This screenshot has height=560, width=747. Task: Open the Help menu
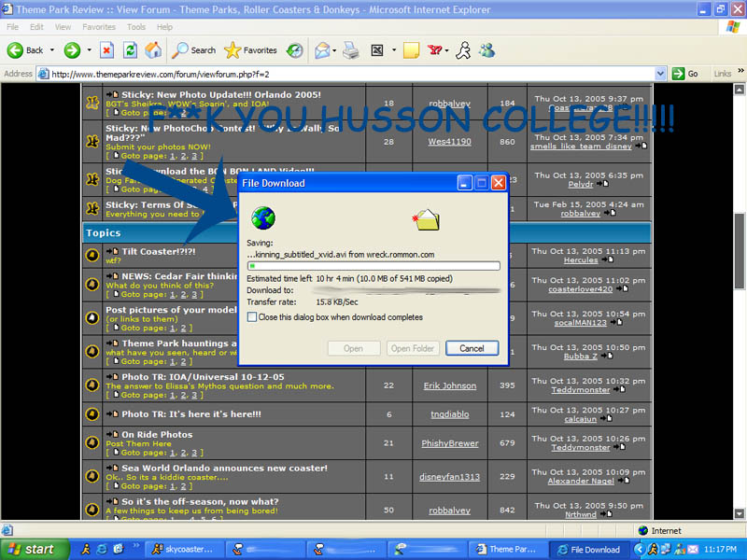click(165, 27)
